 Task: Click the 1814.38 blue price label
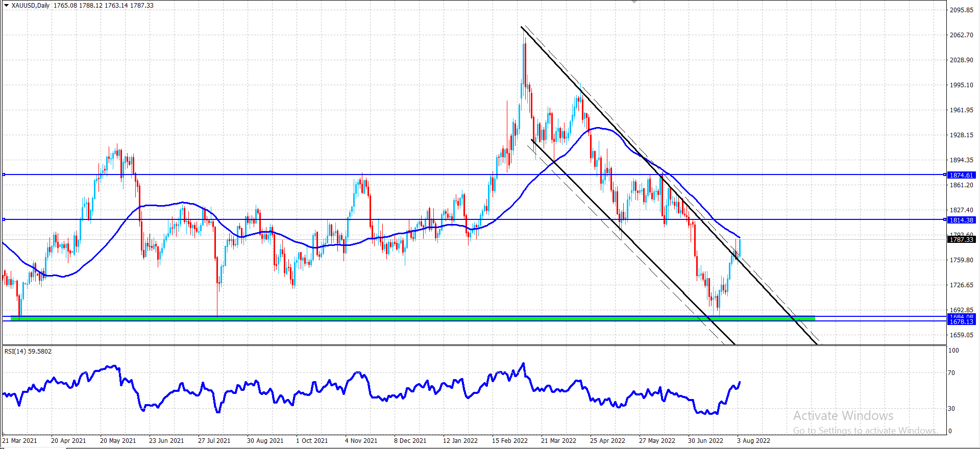[962, 220]
